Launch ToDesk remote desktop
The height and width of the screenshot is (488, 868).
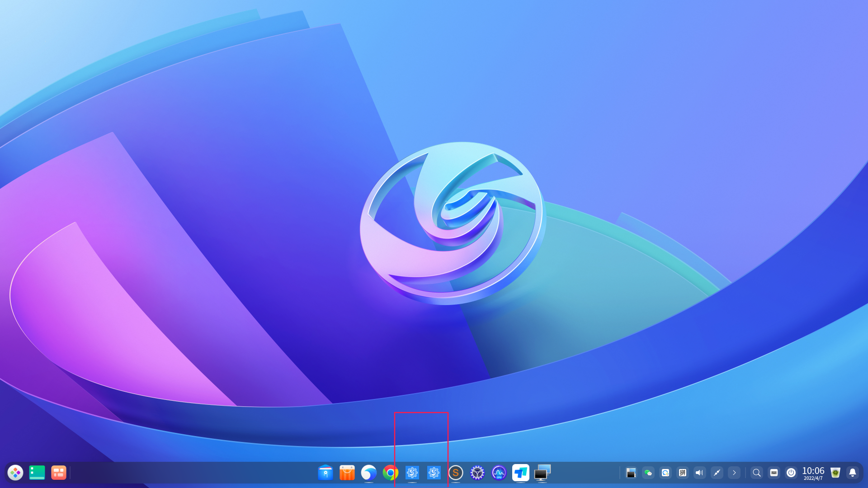tap(520, 473)
